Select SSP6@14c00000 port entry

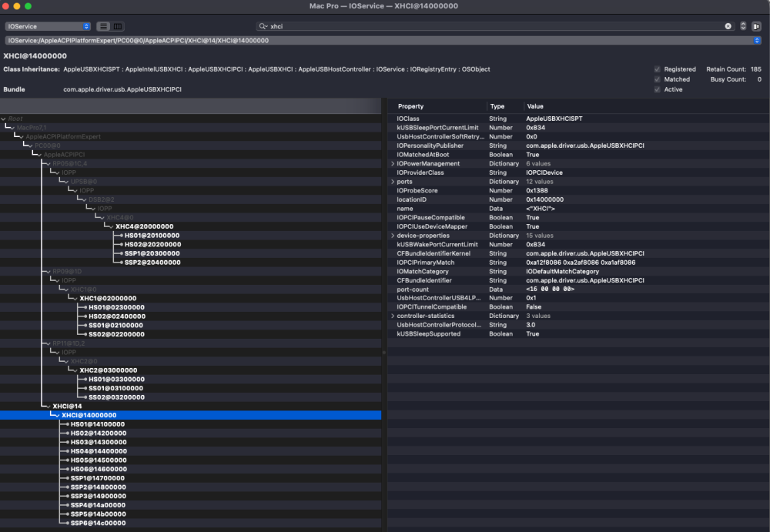pyautogui.click(x=98, y=524)
